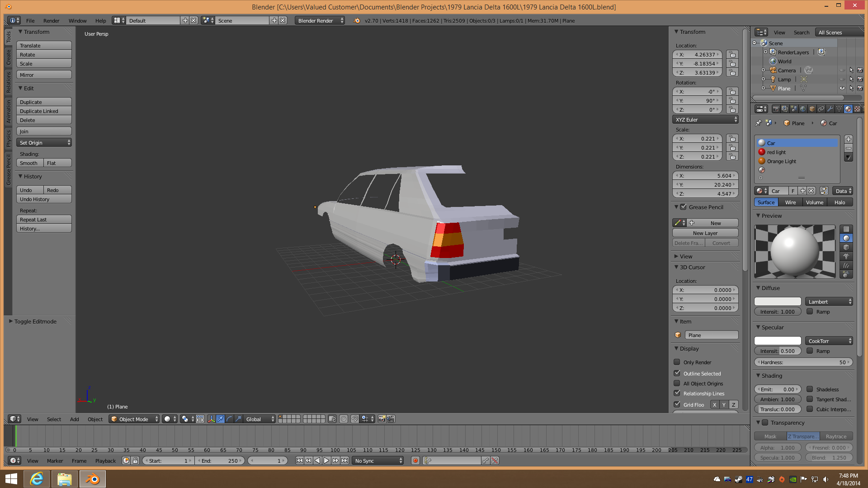Open the No Sync playback dropdown
Screen dimensions: 868x488
click(378, 460)
